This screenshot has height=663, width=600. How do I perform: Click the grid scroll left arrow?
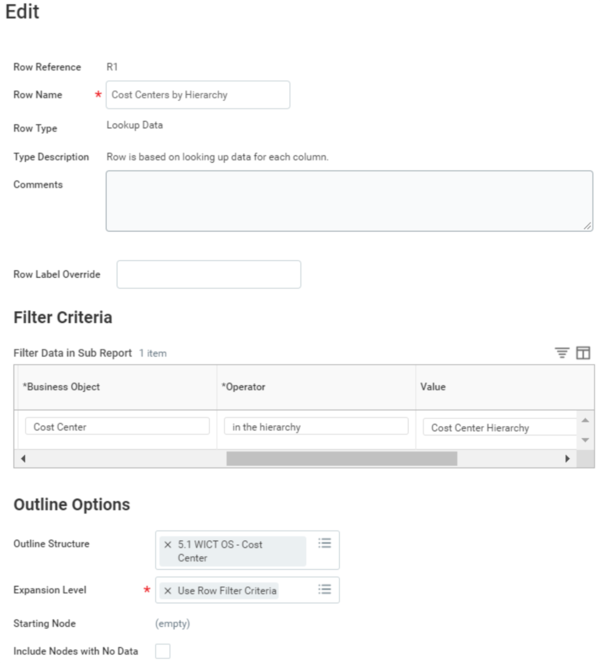(23, 459)
